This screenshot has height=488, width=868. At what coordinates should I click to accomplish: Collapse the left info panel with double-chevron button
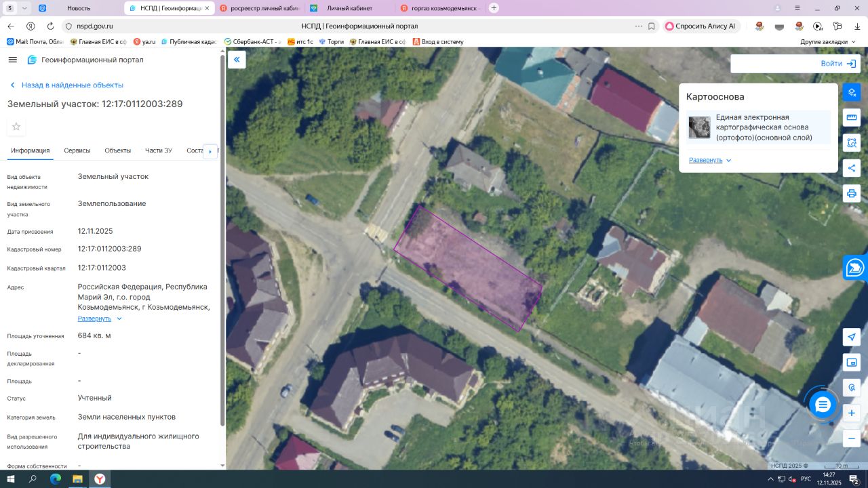point(237,60)
